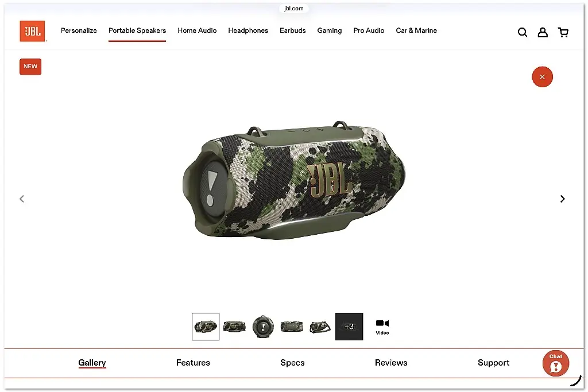Click the JBL logo home icon

pos(32,31)
